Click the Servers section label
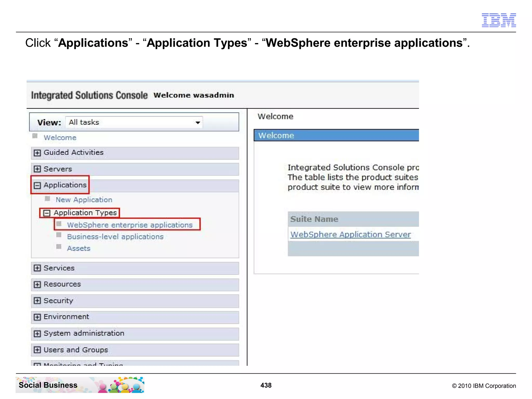 pos(58,169)
